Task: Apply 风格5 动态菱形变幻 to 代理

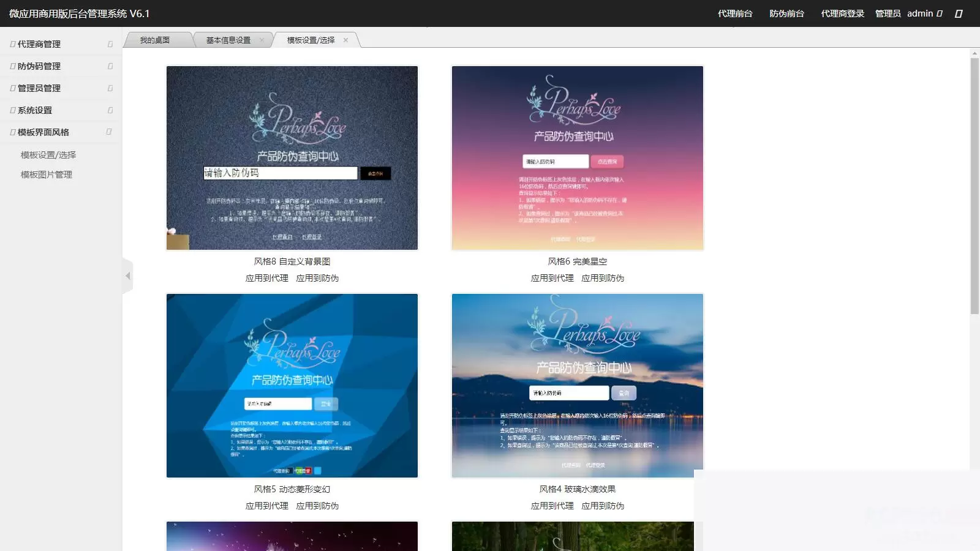Action: (x=266, y=506)
